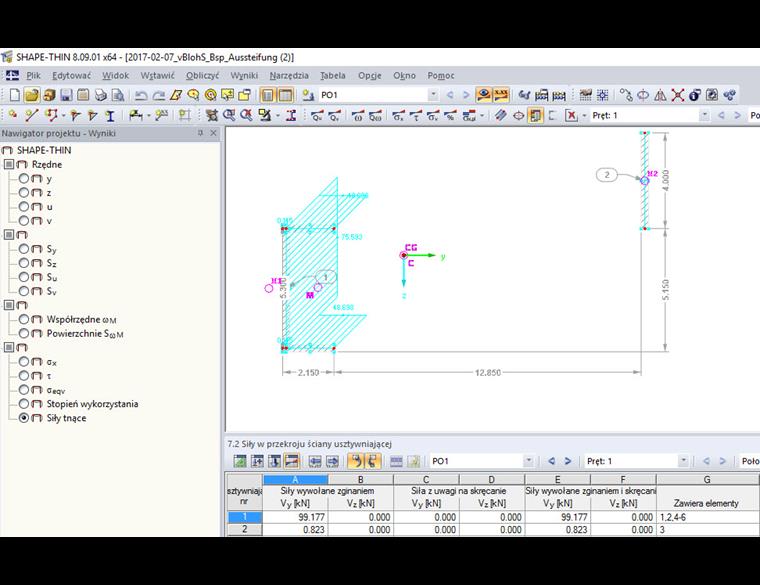Open Print preview icon

(x=118, y=95)
